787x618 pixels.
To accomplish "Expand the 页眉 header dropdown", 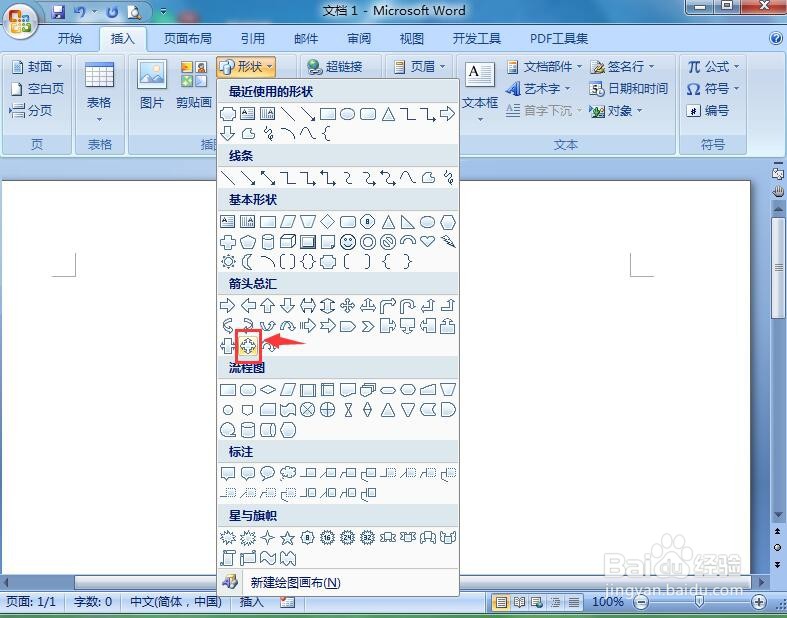I will point(420,66).
